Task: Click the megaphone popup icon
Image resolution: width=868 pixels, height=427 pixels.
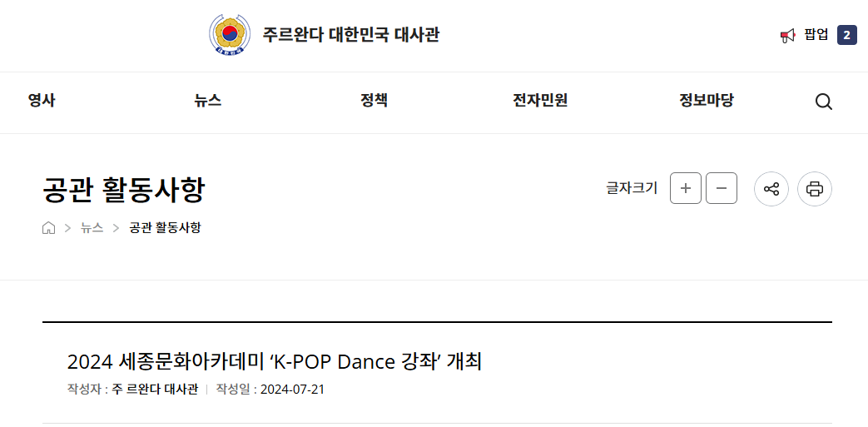Action: 788,36
